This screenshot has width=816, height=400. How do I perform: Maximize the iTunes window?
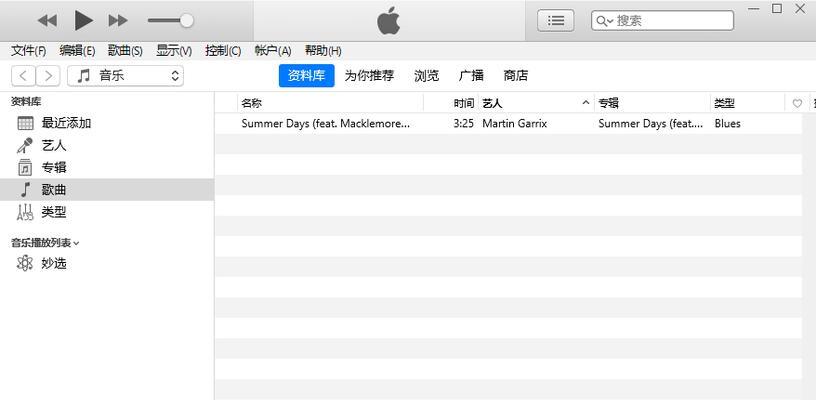tap(776, 9)
